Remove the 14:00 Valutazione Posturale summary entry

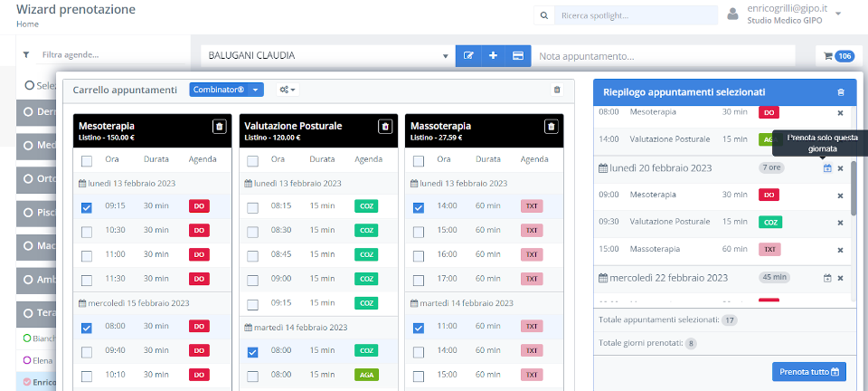point(840,139)
